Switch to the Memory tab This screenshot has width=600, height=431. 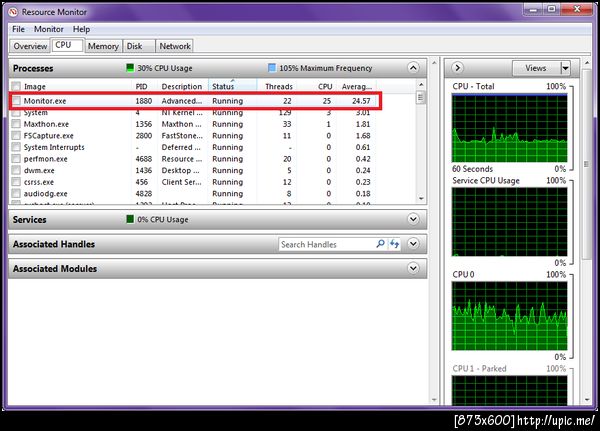pyautogui.click(x=103, y=46)
